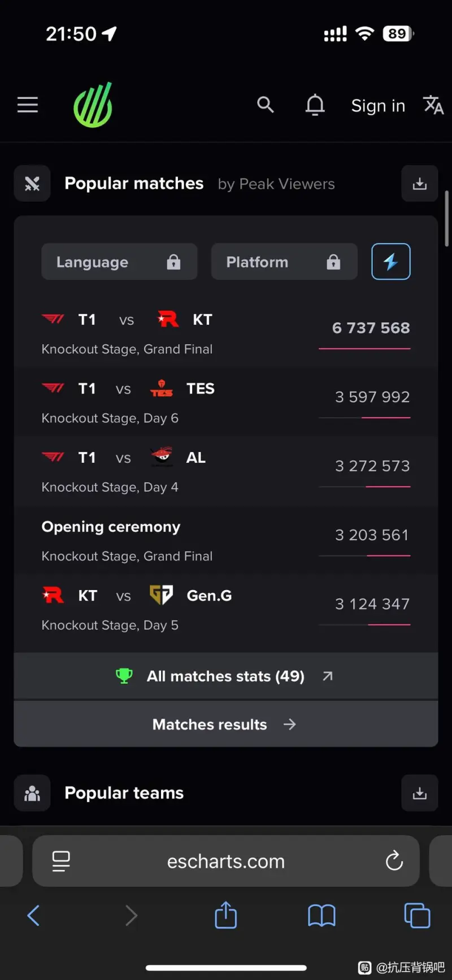Image resolution: width=452 pixels, height=980 pixels.
Task: Download the Popular matches widget
Action: pyautogui.click(x=420, y=184)
